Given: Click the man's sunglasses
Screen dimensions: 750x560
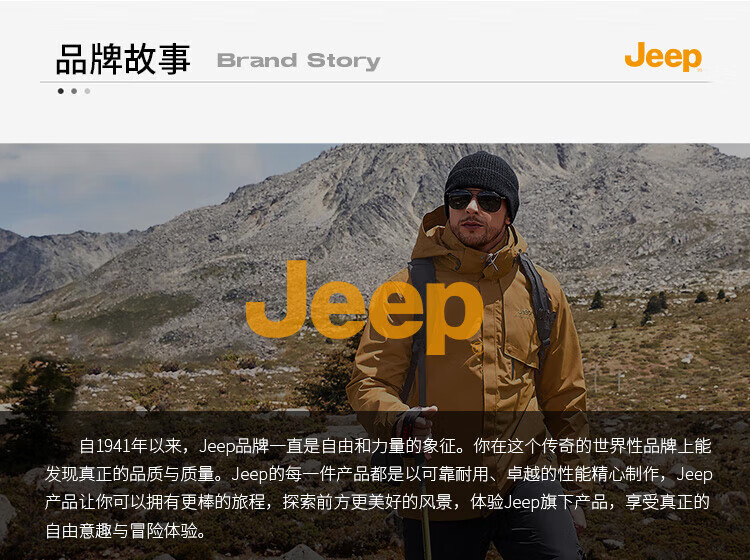Looking at the screenshot, I should click(475, 200).
